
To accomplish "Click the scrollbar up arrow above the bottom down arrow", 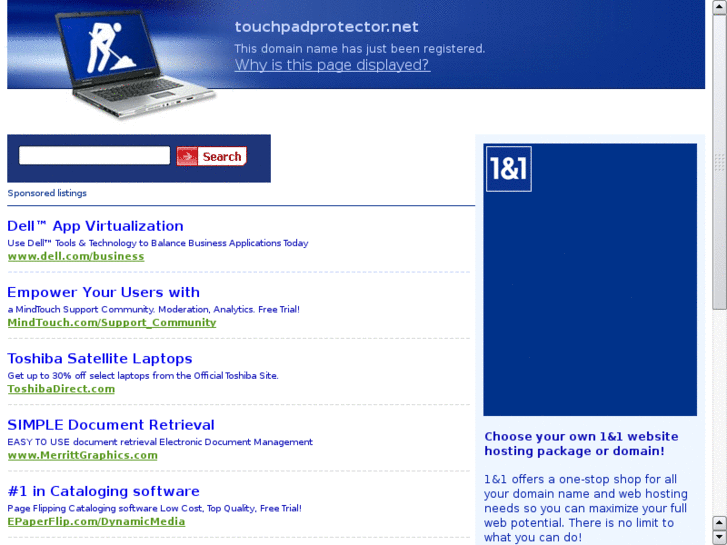I will pyautogui.click(x=720, y=523).
